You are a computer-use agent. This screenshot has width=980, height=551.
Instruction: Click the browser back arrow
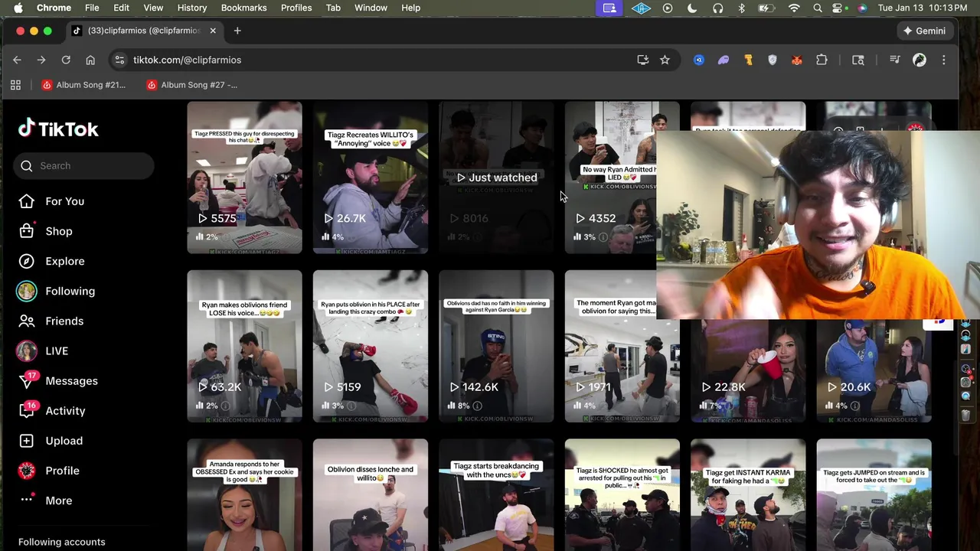tap(17, 60)
